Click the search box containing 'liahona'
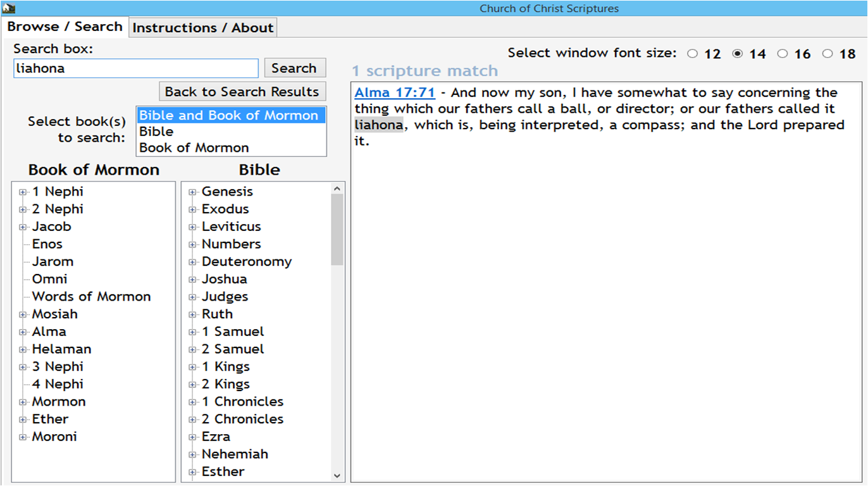Viewport: 868px width, 486px height. (x=136, y=68)
